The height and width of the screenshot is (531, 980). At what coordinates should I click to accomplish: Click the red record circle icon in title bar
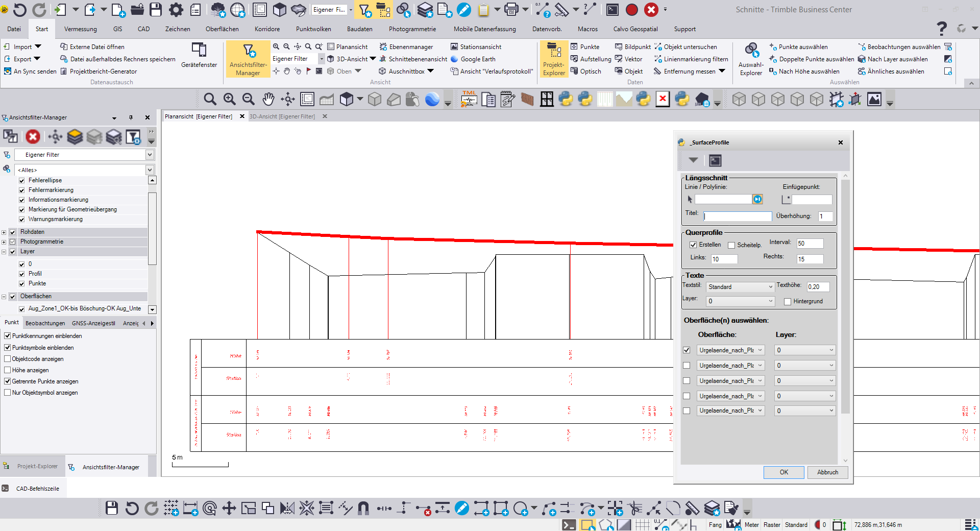(x=632, y=10)
